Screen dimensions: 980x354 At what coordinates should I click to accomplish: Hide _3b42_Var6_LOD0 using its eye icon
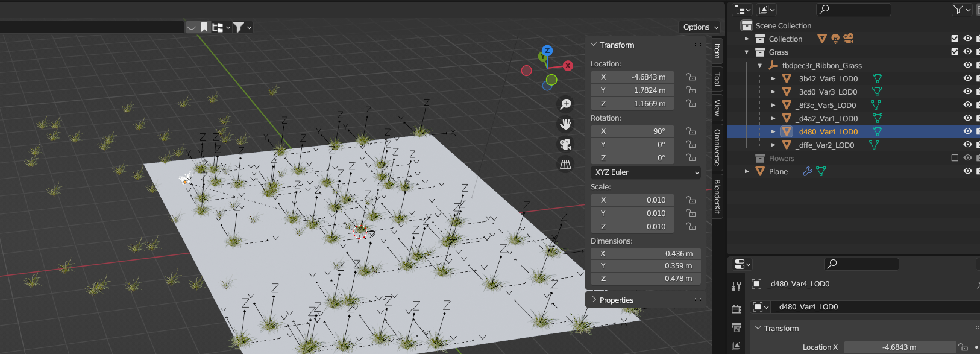point(967,78)
